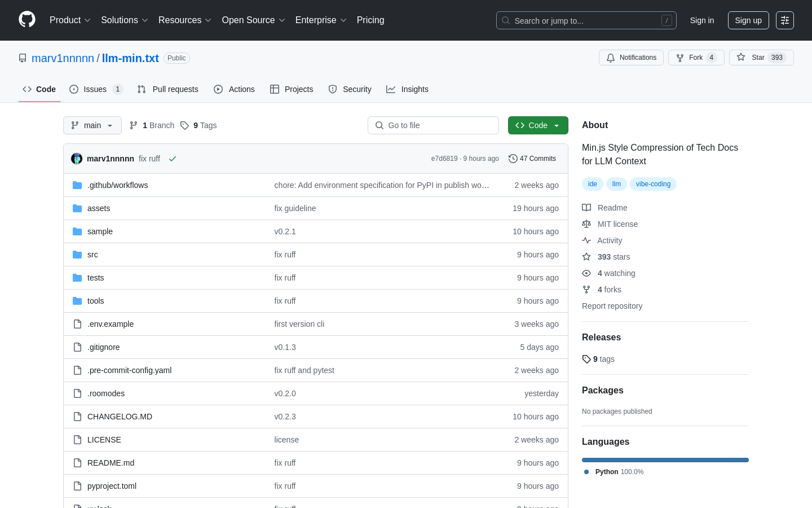Click the Activity pulse icon
The width and height of the screenshot is (812, 508).
click(586, 240)
